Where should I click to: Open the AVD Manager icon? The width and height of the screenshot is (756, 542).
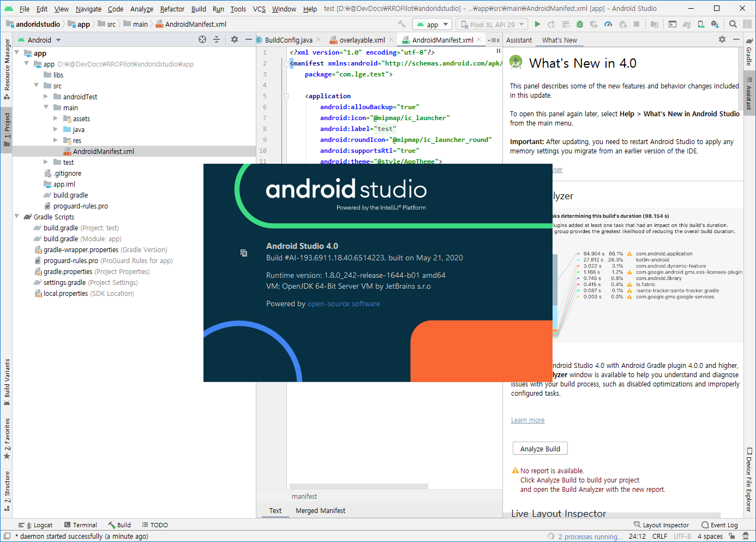pyautogui.click(x=701, y=24)
